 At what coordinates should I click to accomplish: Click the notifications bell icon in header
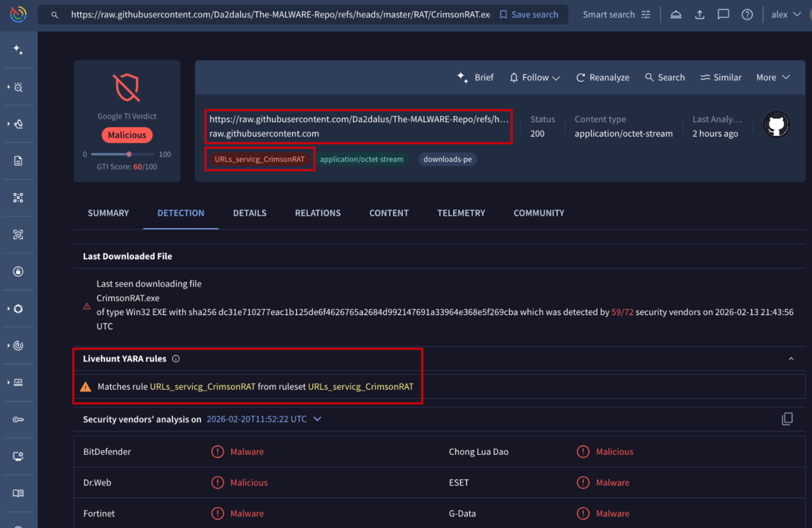coord(675,15)
